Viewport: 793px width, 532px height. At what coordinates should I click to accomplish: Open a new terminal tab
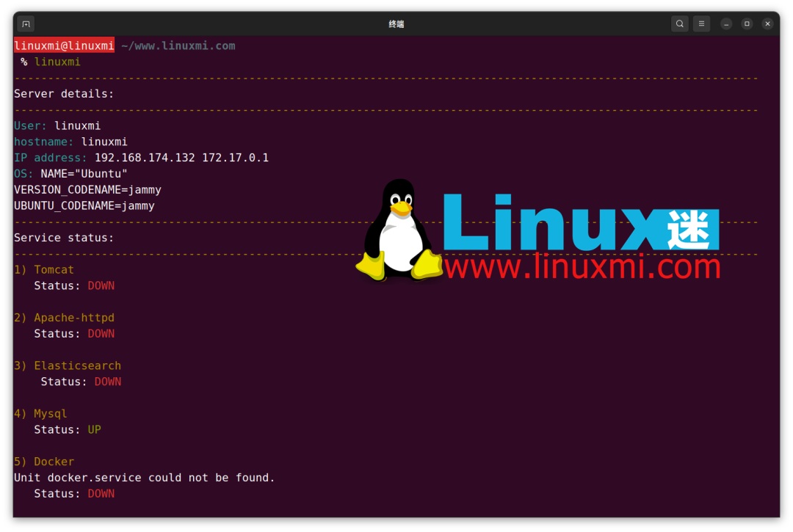[x=26, y=23]
